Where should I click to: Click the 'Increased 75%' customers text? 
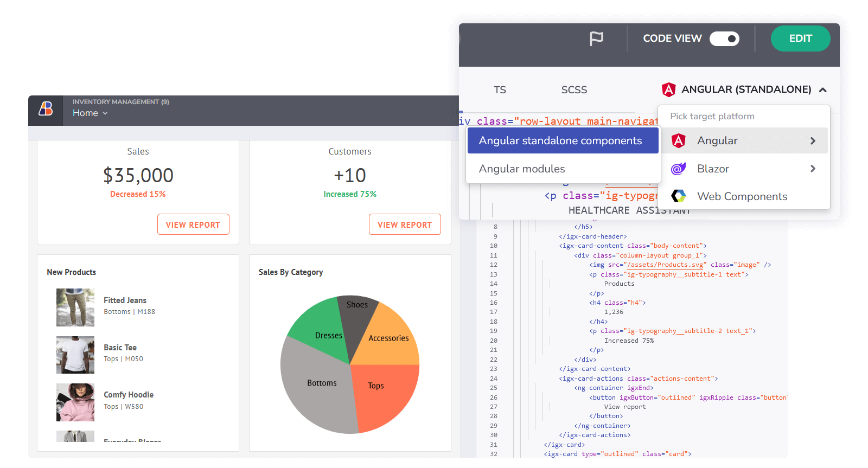[350, 194]
